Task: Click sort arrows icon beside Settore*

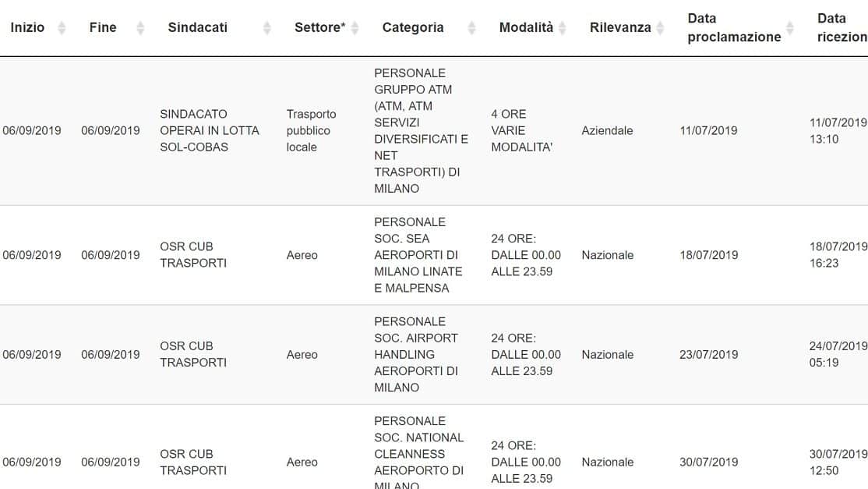Action: coord(355,28)
